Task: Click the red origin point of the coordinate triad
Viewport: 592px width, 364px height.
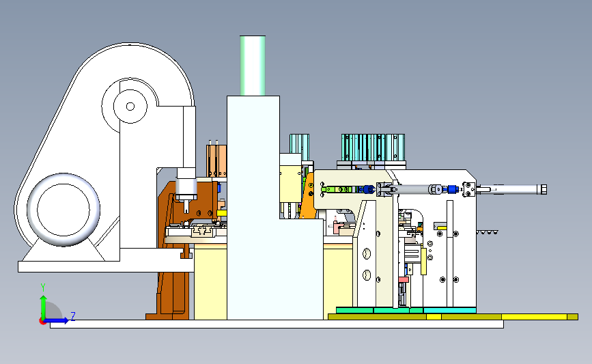Action: point(42,321)
